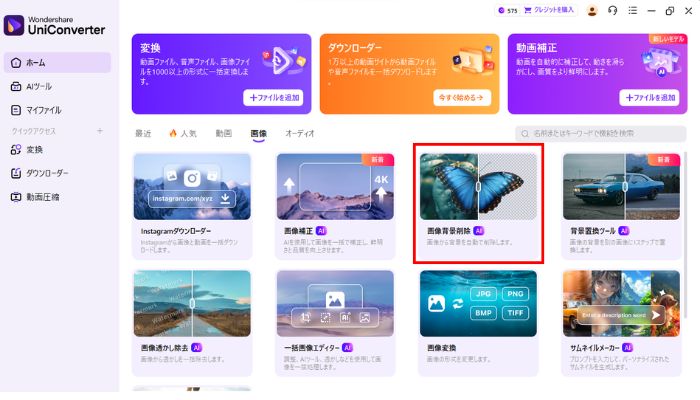Open the サムネイルメーカー thumbnail
This screenshot has width=700, height=400.
(x=621, y=304)
